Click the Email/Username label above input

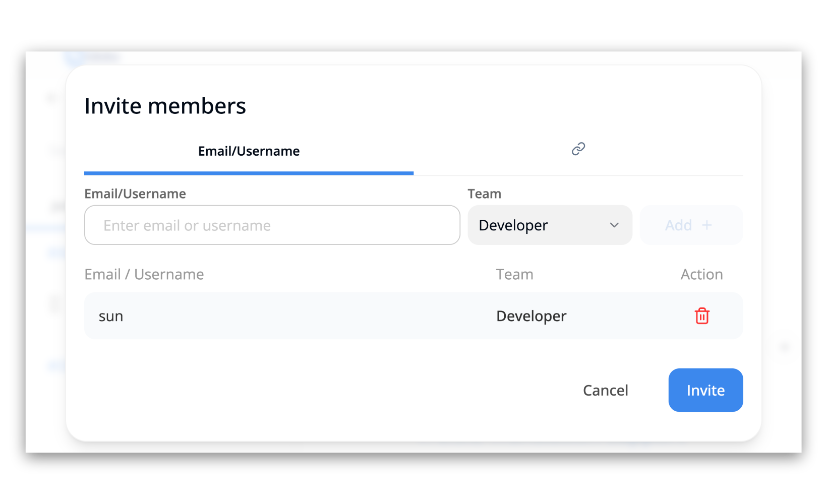(x=135, y=194)
